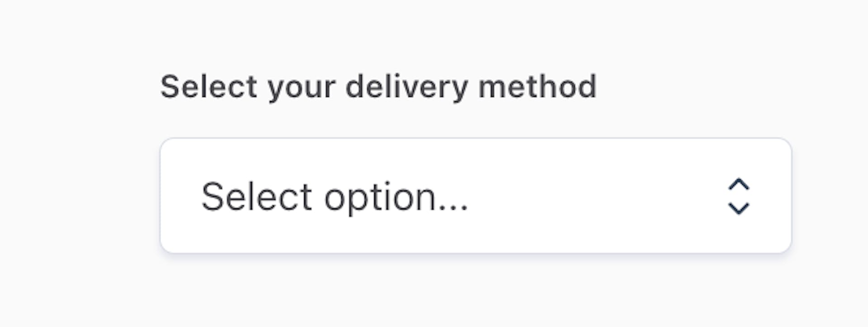This screenshot has width=868, height=327.
Task: Click the word 'your' in the label
Action: [x=302, y=87]
